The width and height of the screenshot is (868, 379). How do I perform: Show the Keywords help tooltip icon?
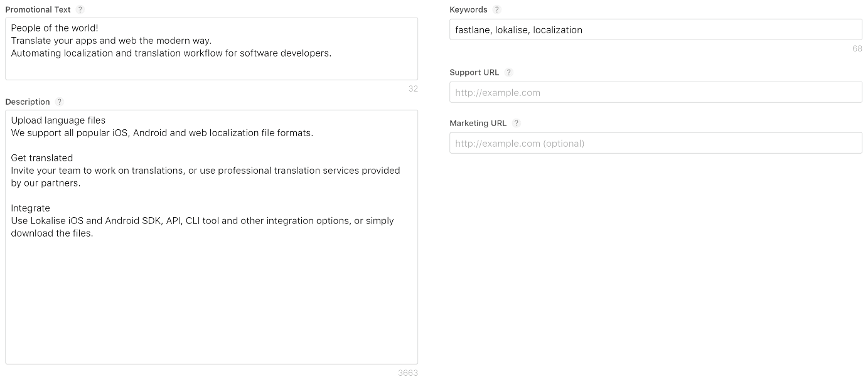click(x=497, y=10)
